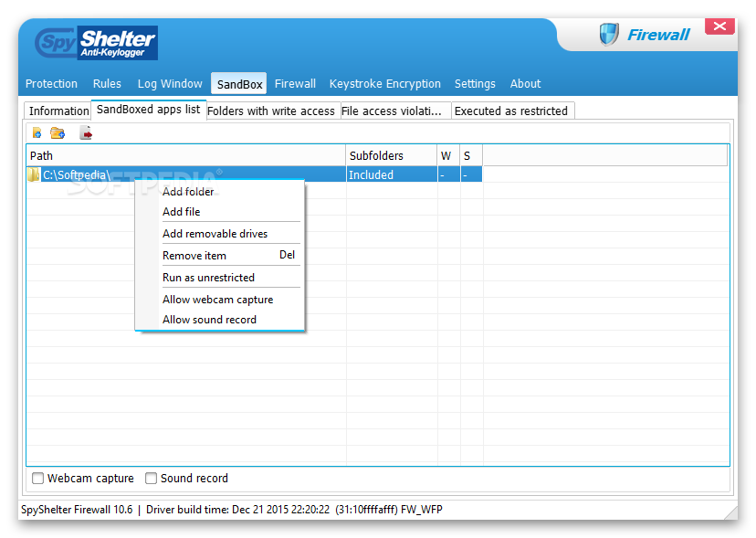Viewport: 756px width, 538px height.
Task: Click the FW_WFP status bar text
Action: coord(422,510)
